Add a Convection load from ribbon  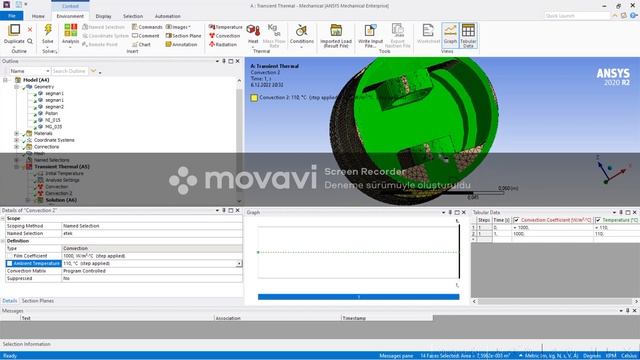(224, 36)
